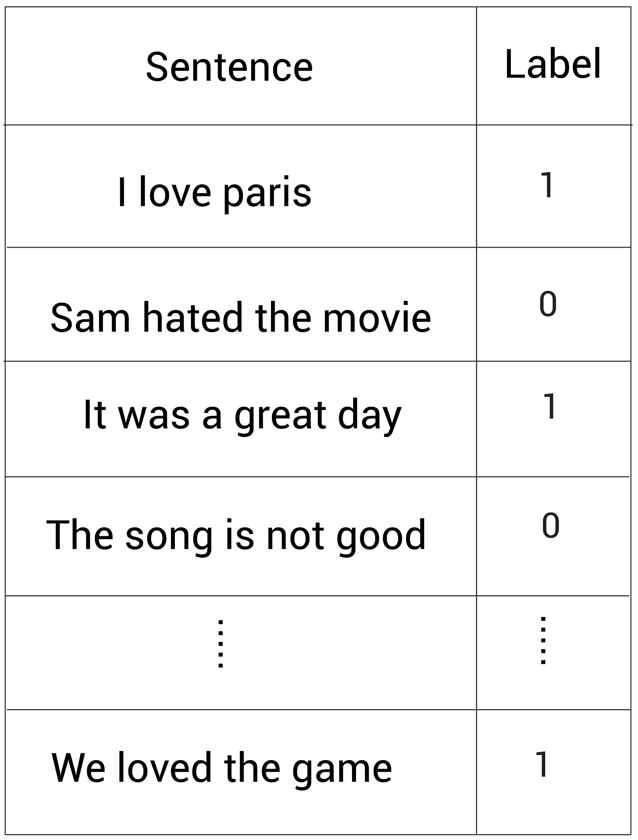Click label 1 beside 'It was a great day'
638x840 pixels.
550,406
